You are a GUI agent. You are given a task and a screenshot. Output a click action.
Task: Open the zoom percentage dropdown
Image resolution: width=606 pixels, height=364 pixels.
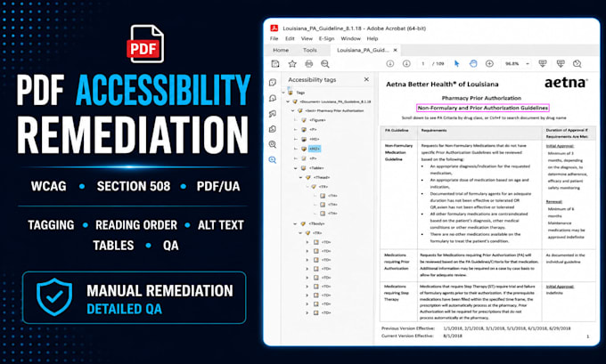pyautogui.click(x=528, y=64)
